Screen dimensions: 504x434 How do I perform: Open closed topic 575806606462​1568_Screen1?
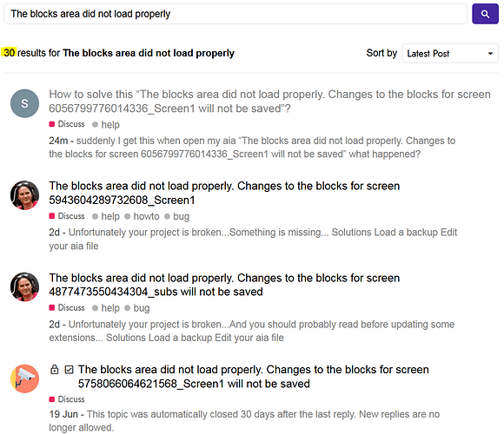click(253, 377)
